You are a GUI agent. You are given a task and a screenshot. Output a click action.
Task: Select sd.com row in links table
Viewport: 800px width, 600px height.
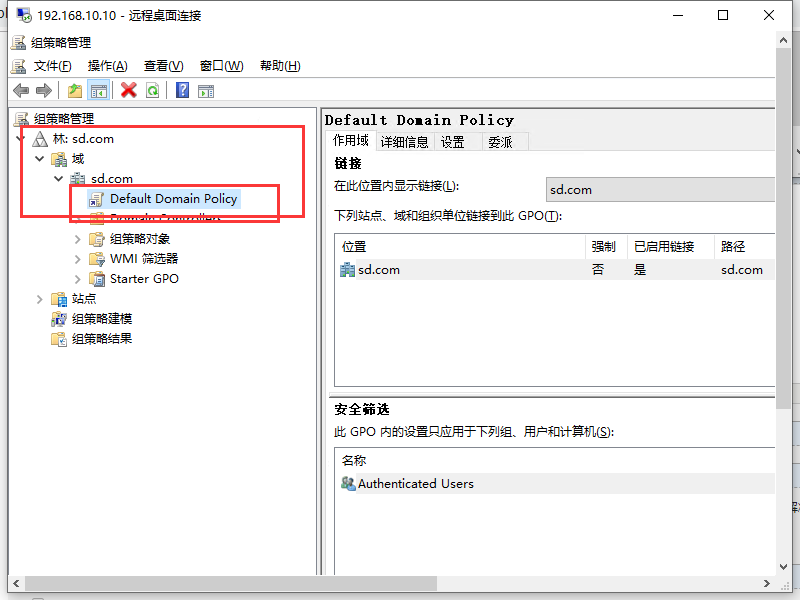(x=555, y=269)
